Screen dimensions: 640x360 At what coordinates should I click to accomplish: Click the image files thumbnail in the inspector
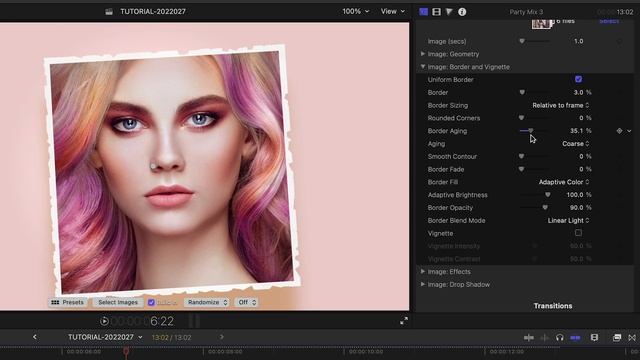pos(541,24)
